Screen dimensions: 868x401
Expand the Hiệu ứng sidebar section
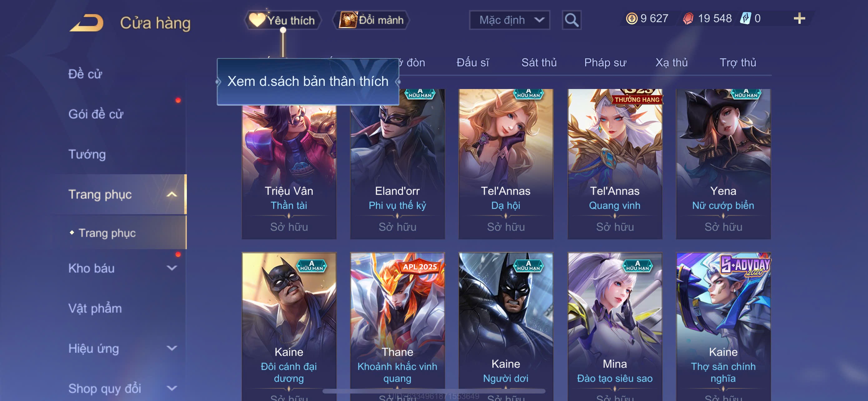click(172, 348)
